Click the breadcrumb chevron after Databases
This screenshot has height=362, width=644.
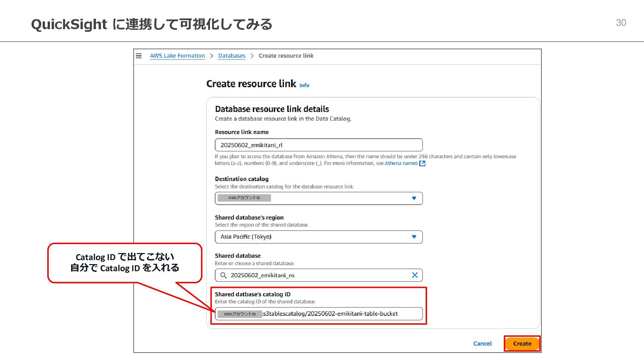[x=252, y=56]
